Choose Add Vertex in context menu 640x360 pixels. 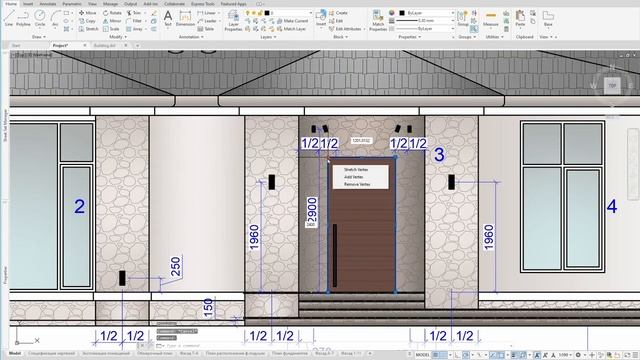(x=353, y=177)
